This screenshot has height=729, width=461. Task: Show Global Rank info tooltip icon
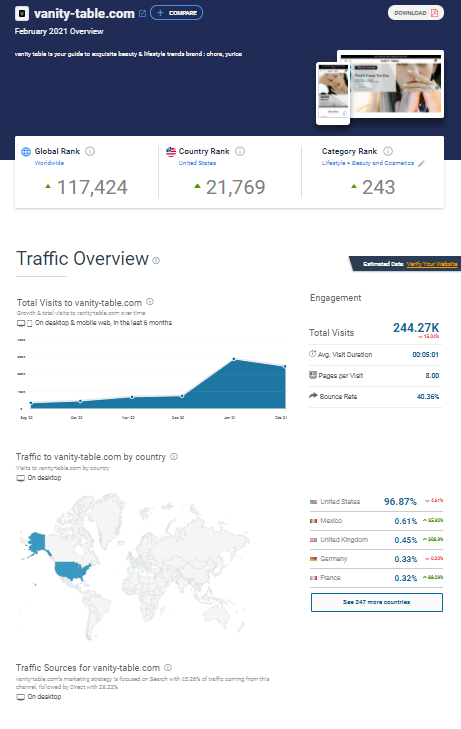click(x=90, y=151)
